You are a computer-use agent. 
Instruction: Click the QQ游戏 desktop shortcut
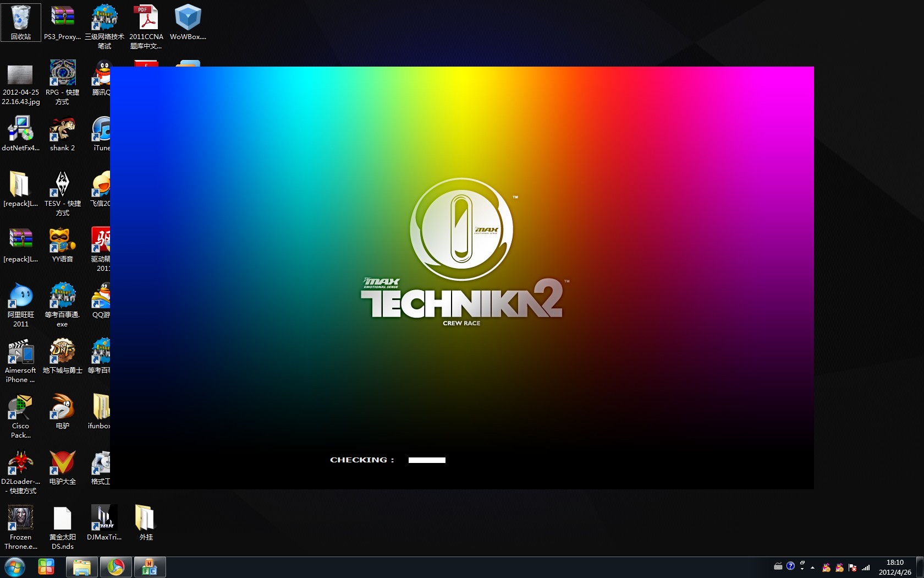pyautogui.click(x=101, y=301)
